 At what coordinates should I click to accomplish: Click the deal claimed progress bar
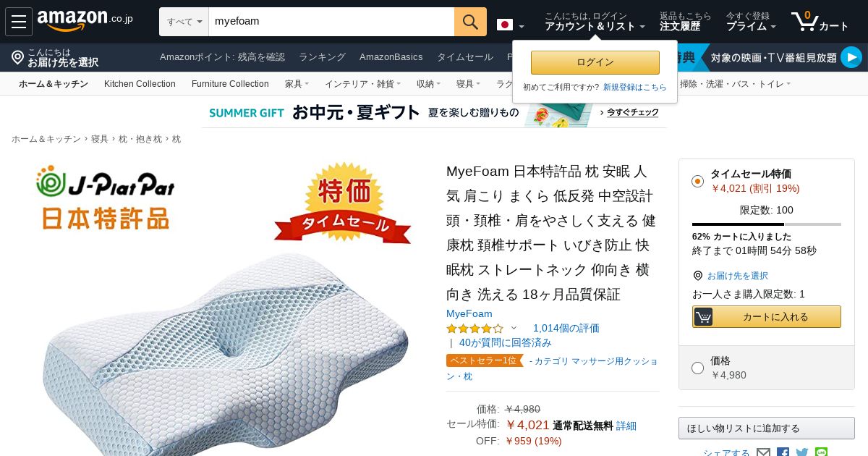[x=767, y=224]
